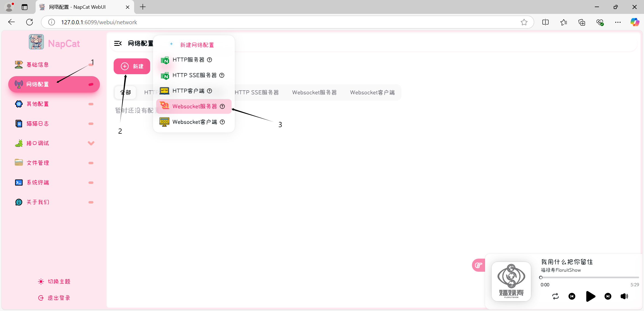Screen dimensions: 644x311
Task: Open browser split screen icon
Action: pyautogui.click(x=545, y=22)
